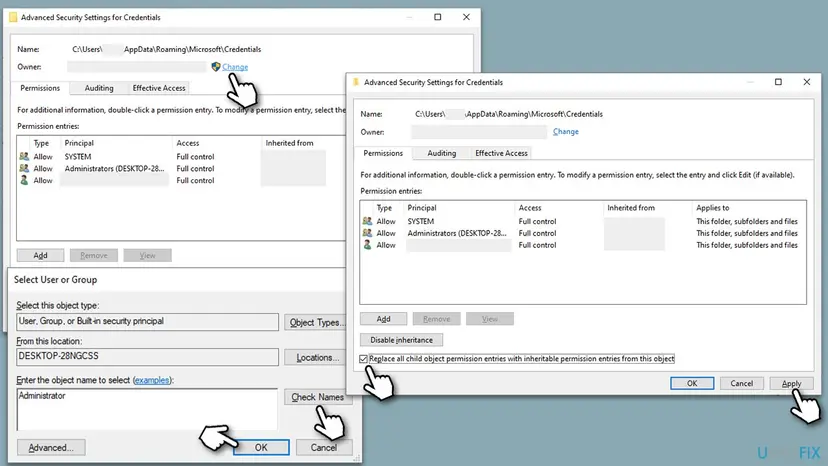Screen dimensions: 828x466
Task: Click Cancel in Select User or Group dialog
Action: tap(324, 448)
